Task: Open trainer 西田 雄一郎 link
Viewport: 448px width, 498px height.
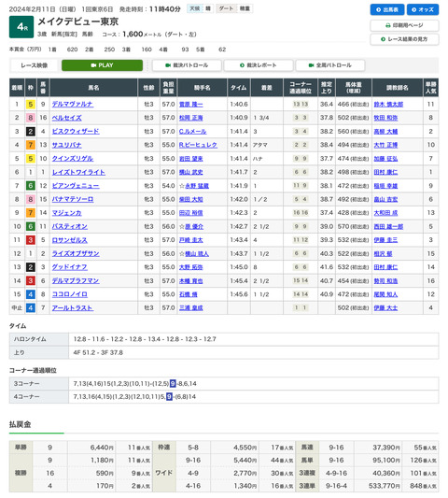Action: click(x=388, y=227)
